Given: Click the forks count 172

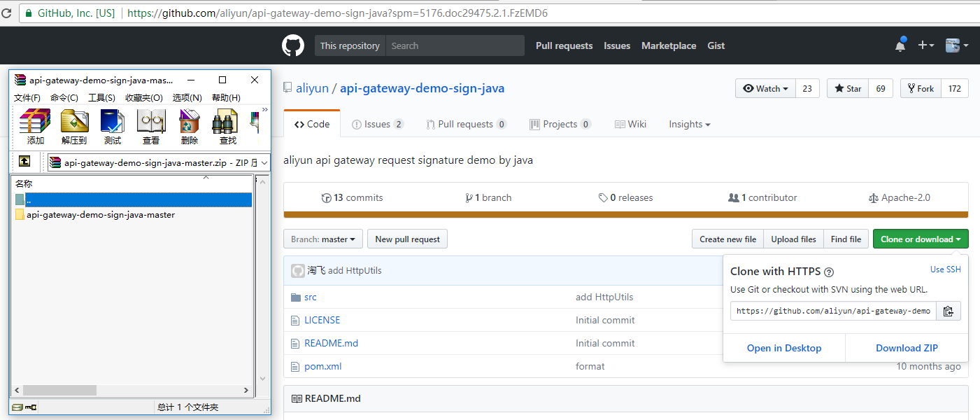Looking at the screenshot, I should tap(955, 88).
